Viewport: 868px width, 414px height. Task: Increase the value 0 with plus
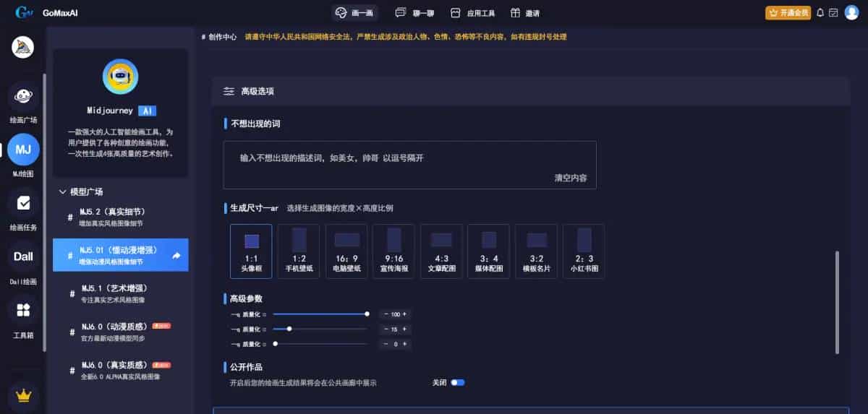click(x=404, y=344)
